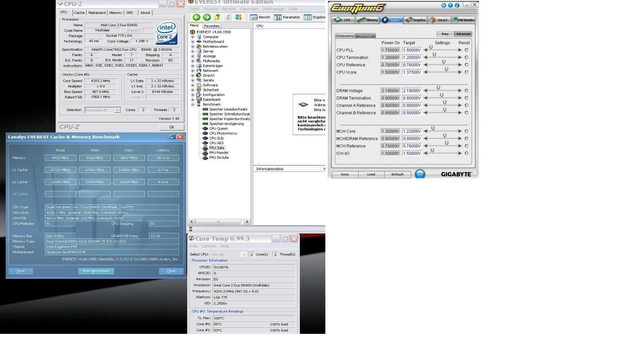Click EasyTune6 help question mark icon
This screenshot has height=362, width=644.
click(x=450, y=5)
